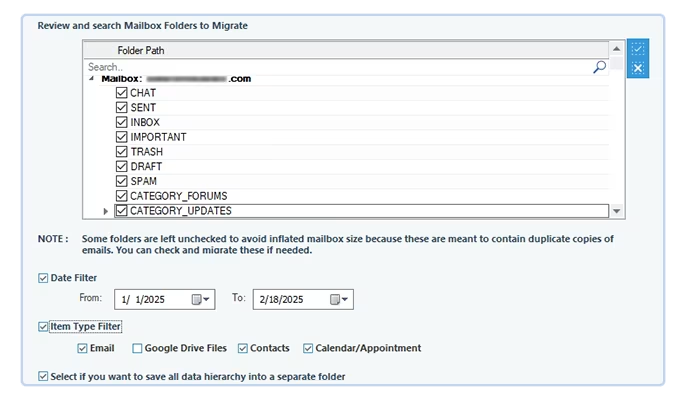685x400 pixels.
Task: Collapse the Mailbox tree root
Action: click(x=92, y=79)
